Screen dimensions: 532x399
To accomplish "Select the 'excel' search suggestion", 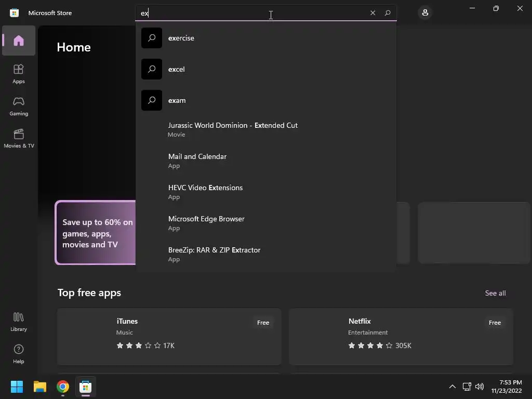I will click(265, 69).
